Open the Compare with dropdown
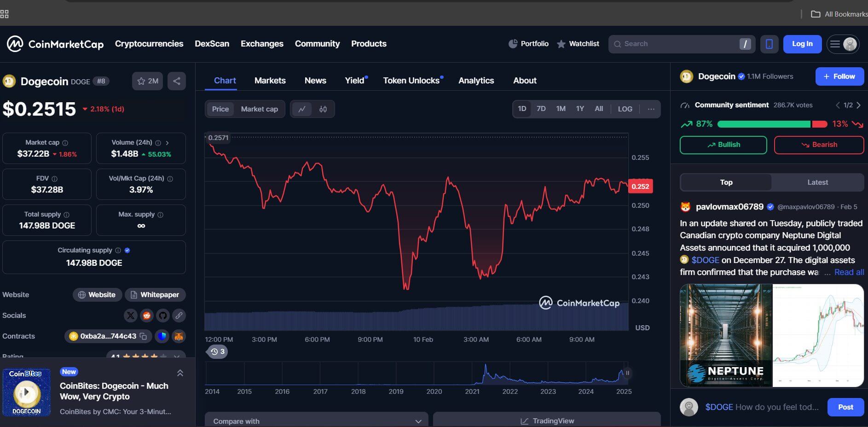868x427 pixels. 317,420
